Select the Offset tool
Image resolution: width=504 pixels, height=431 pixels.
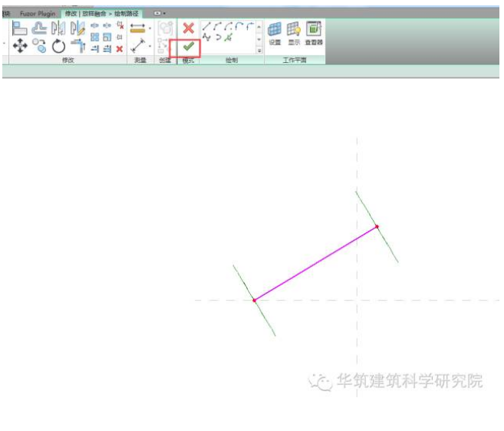pos(39,28)
